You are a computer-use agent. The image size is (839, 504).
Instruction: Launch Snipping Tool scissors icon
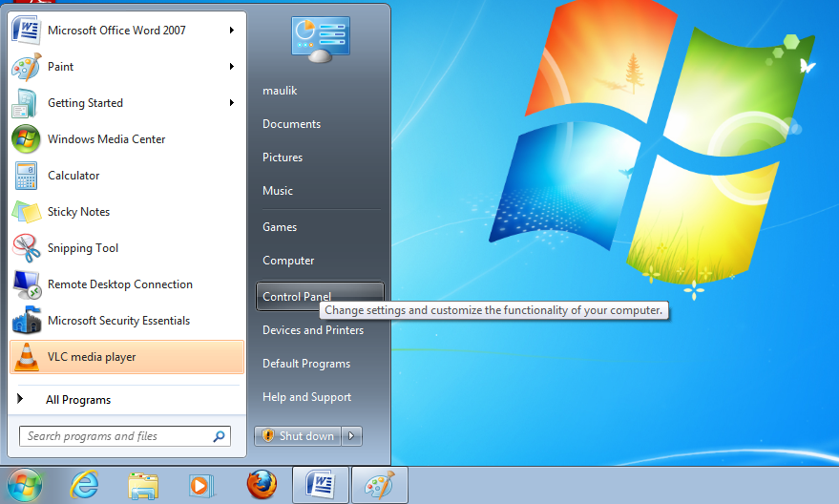click(x=26, y=248)
